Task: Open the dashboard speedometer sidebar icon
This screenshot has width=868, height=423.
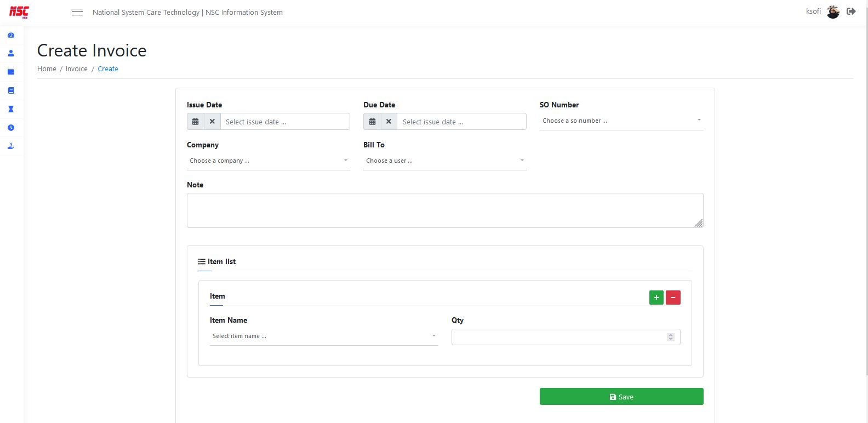Action: click(x=11, y=35)
